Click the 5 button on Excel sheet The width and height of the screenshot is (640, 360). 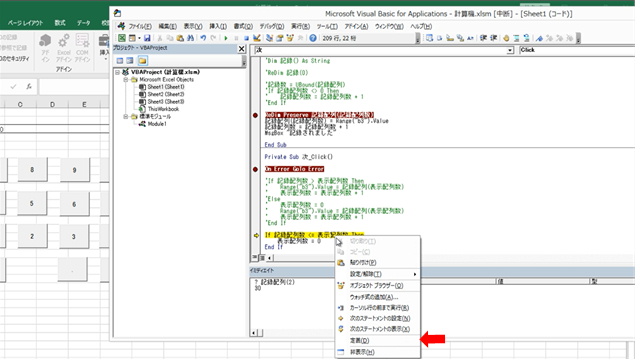[x=32, y=203]
